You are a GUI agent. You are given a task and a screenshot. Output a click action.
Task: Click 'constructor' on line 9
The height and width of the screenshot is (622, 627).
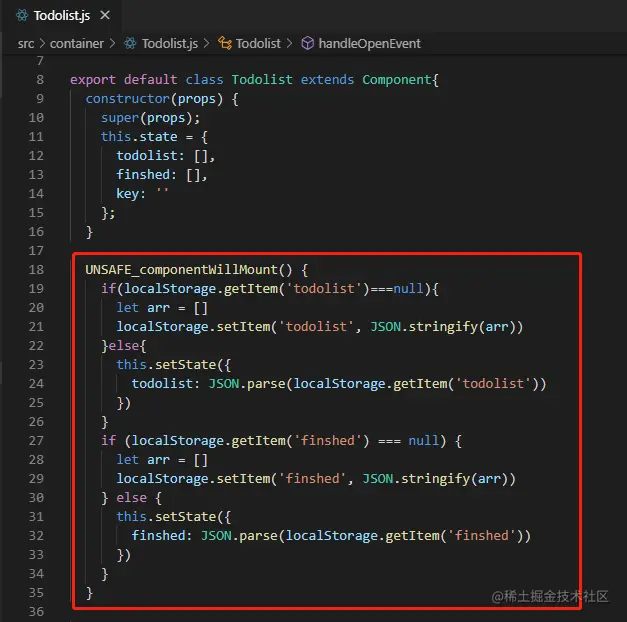128,99
